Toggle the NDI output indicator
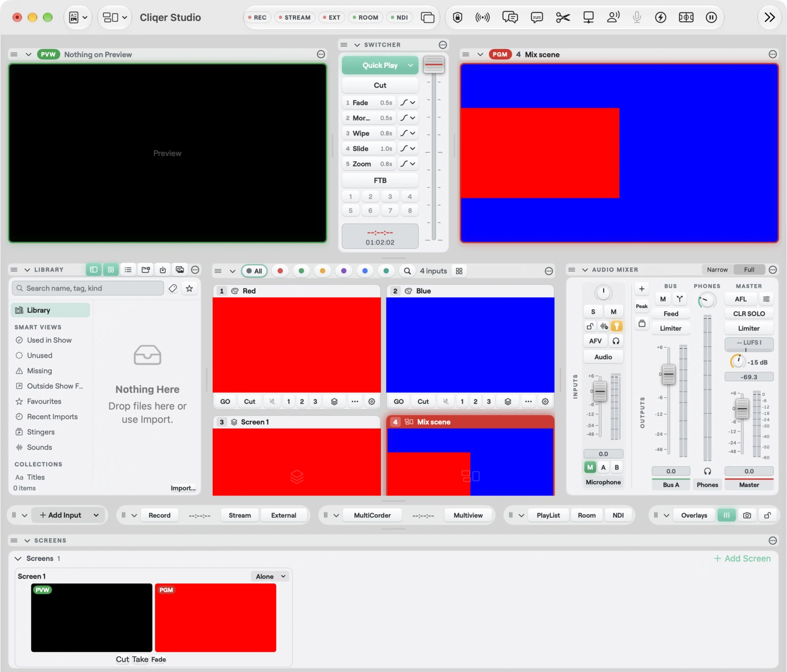This screenshot has height=672, width=787. [x=399, y=18]
